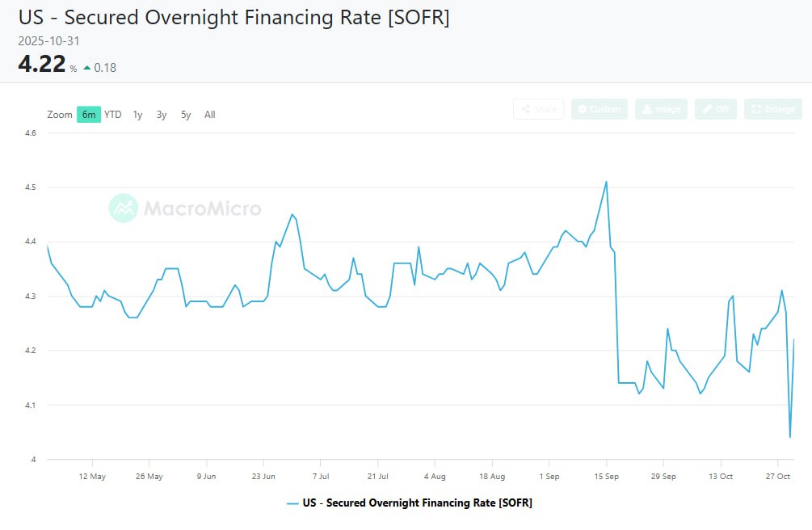Show All historical data range
The width and height of the screenshot is (812, 530).
(x=210, y=115)
